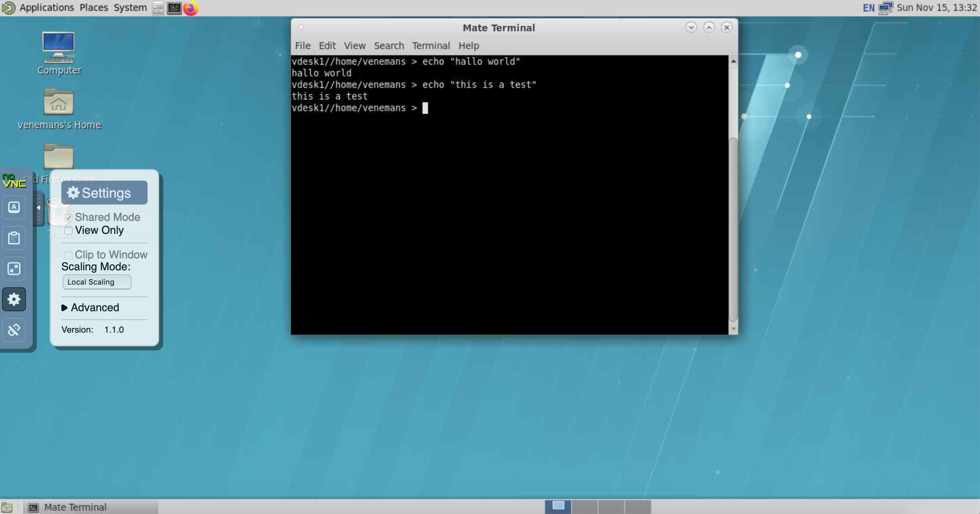Viewport: 980px width, 514px height.
Task: Toggle noVNC fullscreen mode
Action: pos(14,269)
